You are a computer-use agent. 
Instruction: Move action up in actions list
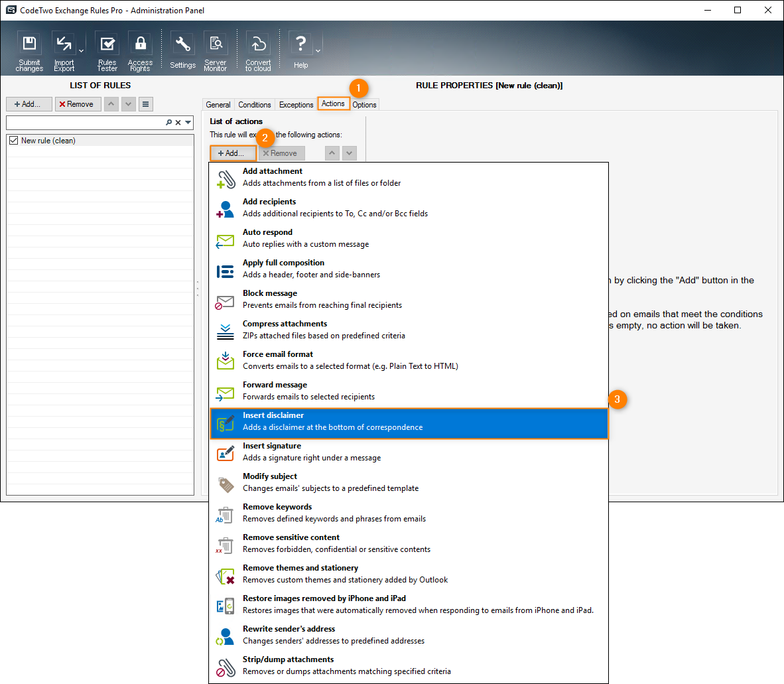point(332,153)
